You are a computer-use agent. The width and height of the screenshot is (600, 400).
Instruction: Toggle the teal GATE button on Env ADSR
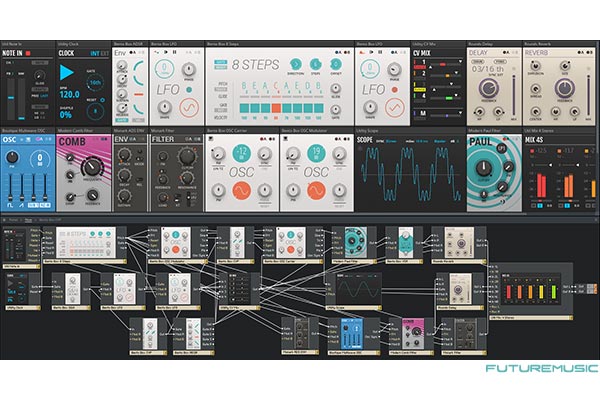click(122, 120)
